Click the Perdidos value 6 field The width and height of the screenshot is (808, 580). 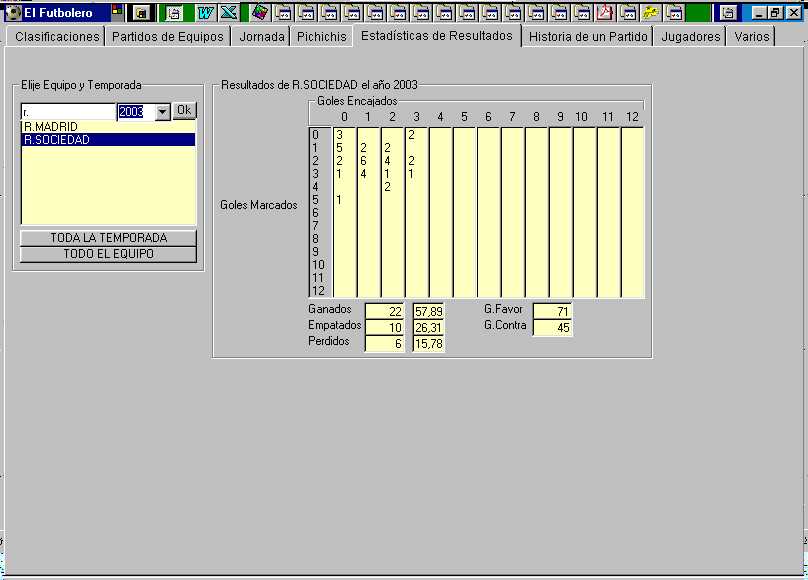click(384, 344)
